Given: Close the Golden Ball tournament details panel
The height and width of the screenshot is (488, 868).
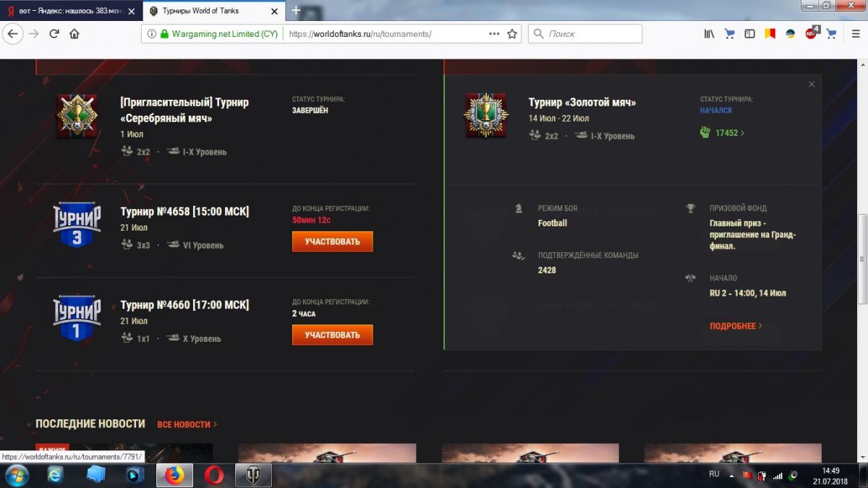Looking at the screenshot, I should 812,85.
